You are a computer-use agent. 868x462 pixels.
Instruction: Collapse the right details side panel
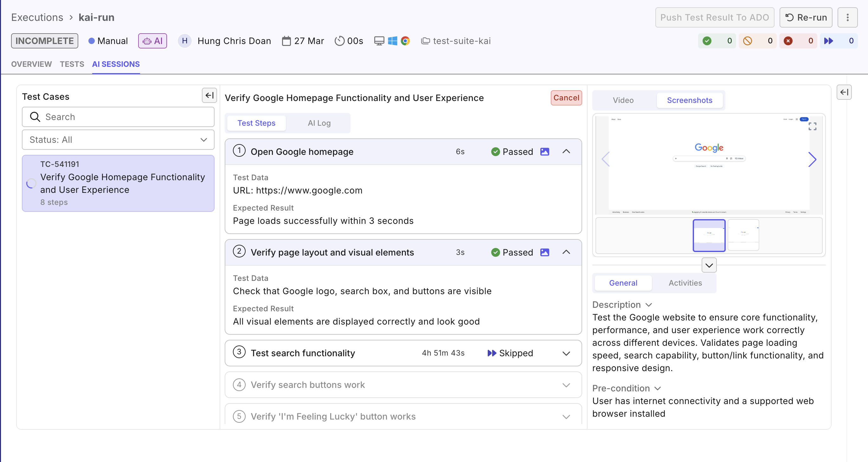[844, 92]
